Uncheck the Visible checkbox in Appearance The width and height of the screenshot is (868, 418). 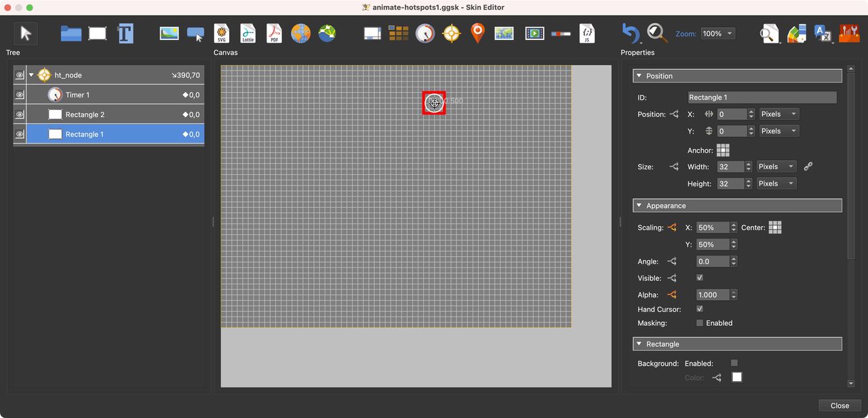pyautogui.click(x=699, y=277)
